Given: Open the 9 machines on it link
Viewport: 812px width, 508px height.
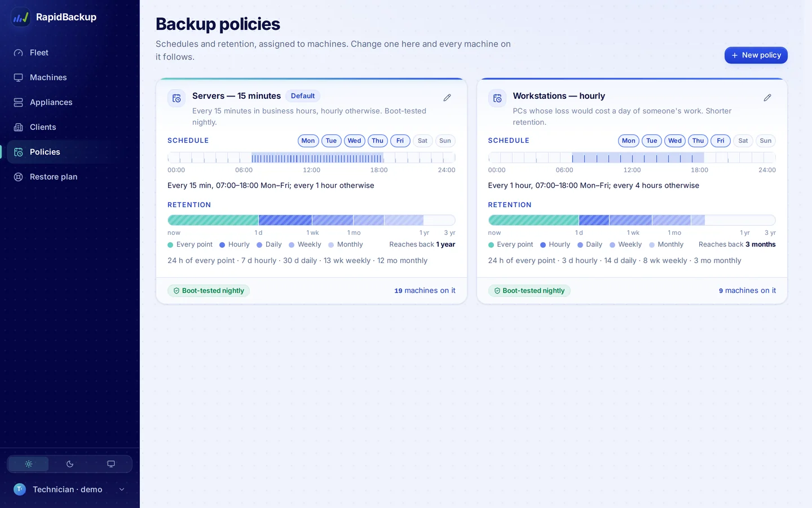Looking at the screenshot, I should click(748, 291).
